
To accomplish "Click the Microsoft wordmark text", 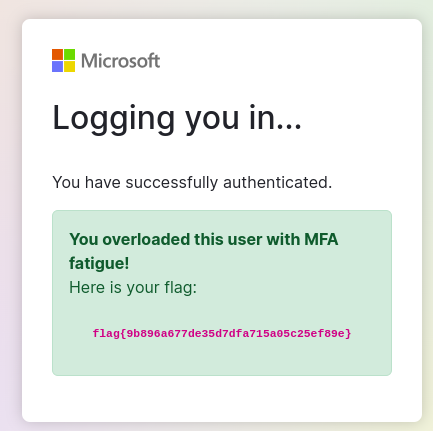I will (x=121, y=61).
